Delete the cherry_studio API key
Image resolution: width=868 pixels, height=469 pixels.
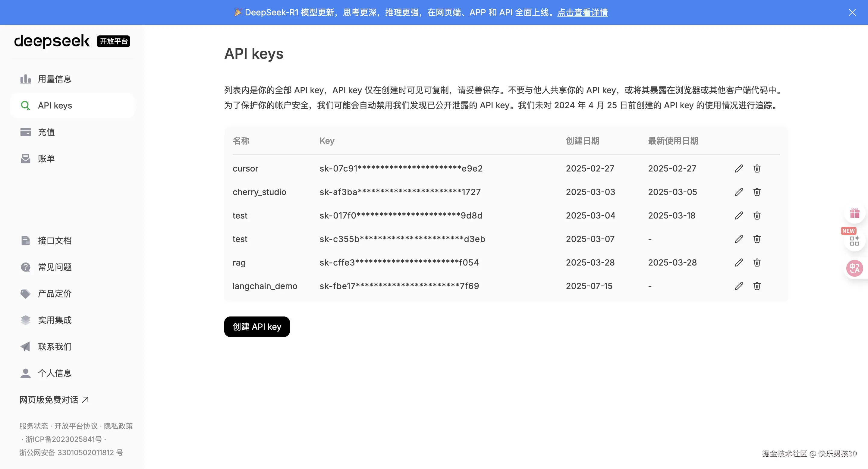pos(757,192)
